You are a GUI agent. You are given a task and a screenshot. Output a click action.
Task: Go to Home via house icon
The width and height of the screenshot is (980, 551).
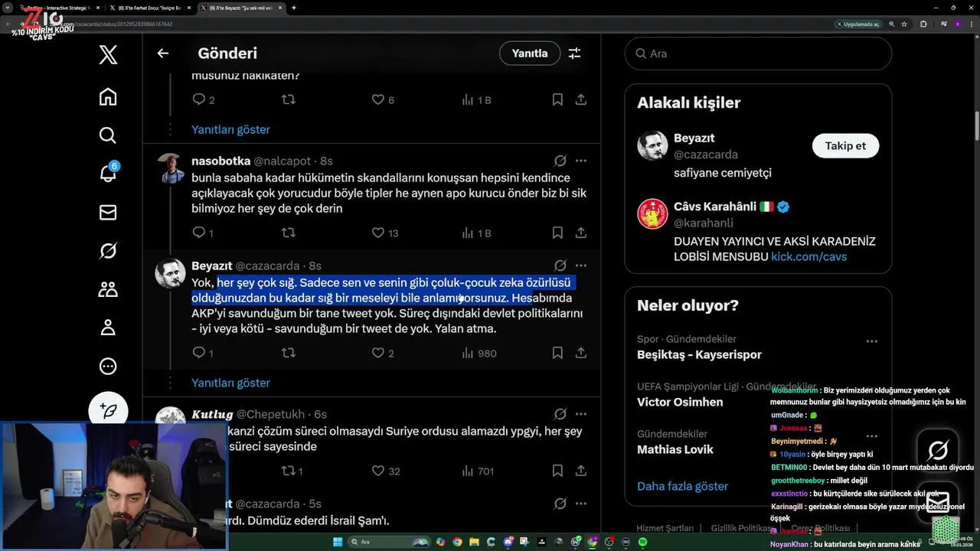coord(108,96)
